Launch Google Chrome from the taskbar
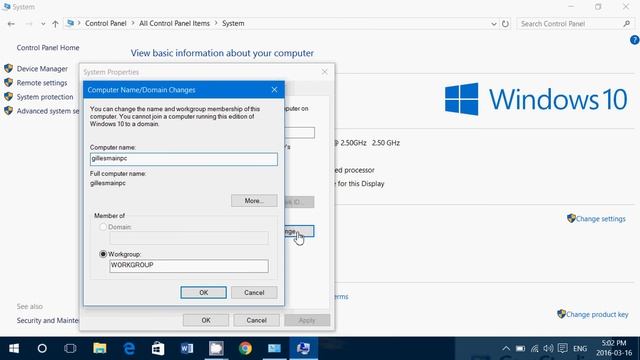The height and width of the screenshot is (360, 640). [245, 348]
